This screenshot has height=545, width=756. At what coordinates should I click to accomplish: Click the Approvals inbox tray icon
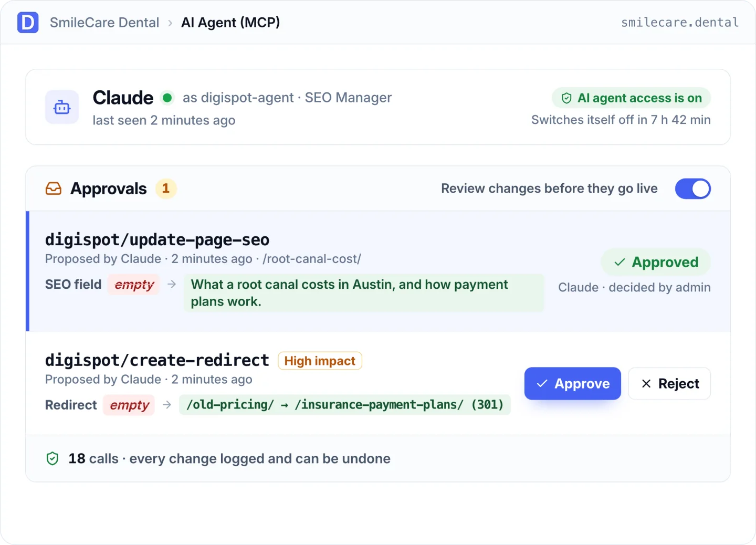pos(54,188)
